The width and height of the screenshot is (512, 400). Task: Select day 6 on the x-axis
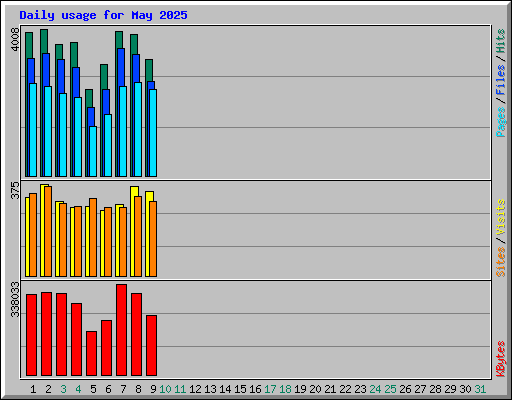click(x=108, y=389)
